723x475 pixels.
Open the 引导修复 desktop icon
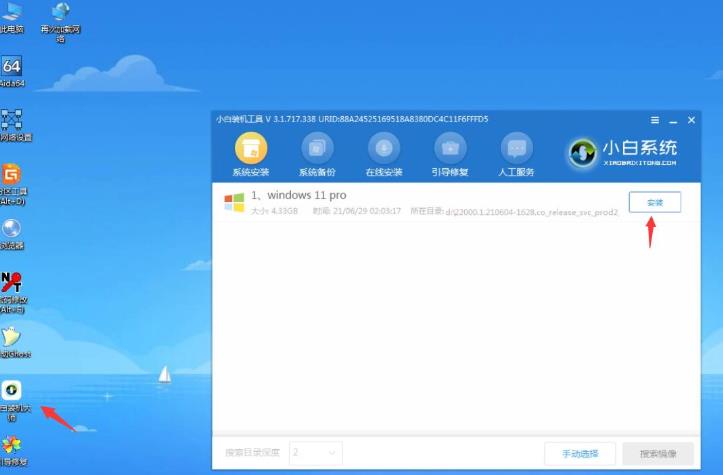click(x=13, y=451)
